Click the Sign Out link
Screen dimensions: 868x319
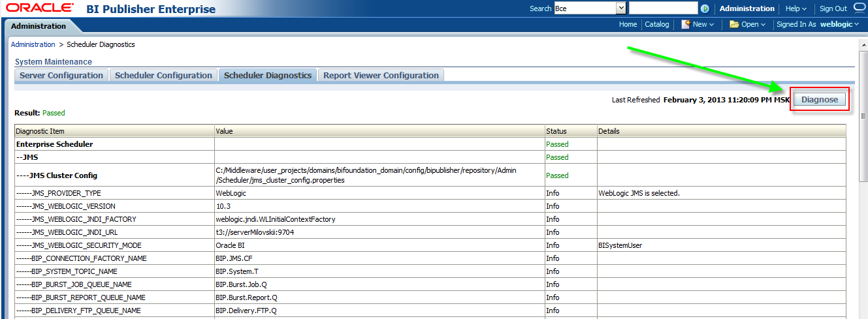(x=833, y=8)
